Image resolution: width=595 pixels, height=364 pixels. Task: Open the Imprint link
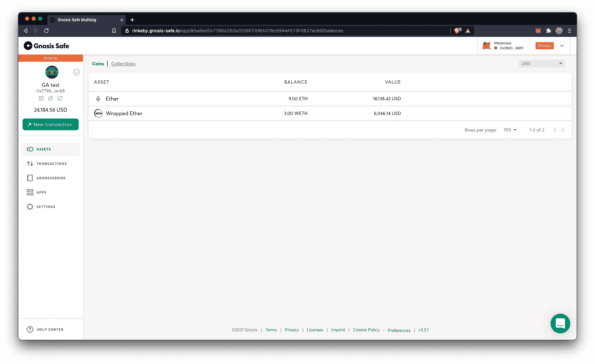(x=338, y=330)
